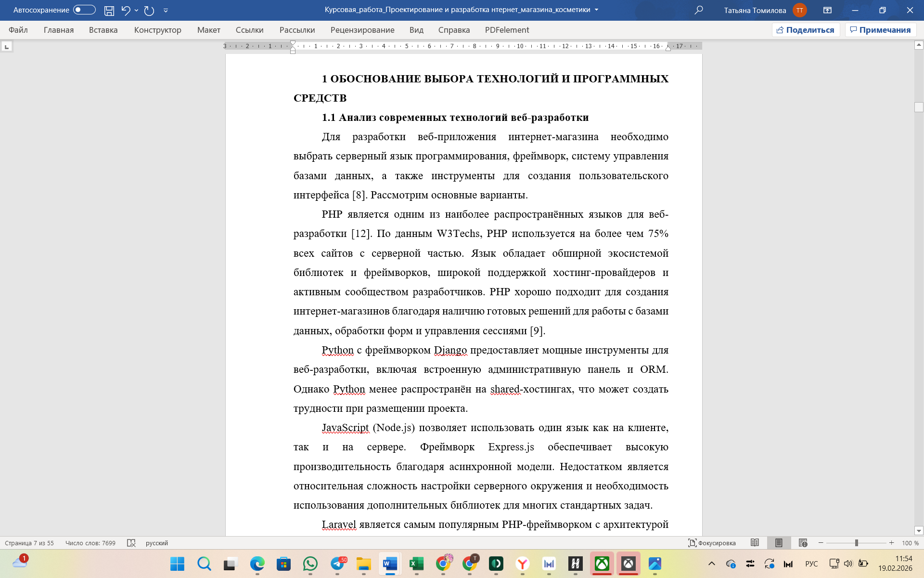The width and height of the screenshot is (924, 578).
Task: Expand document title dropdown arrow
Action: 597,10
